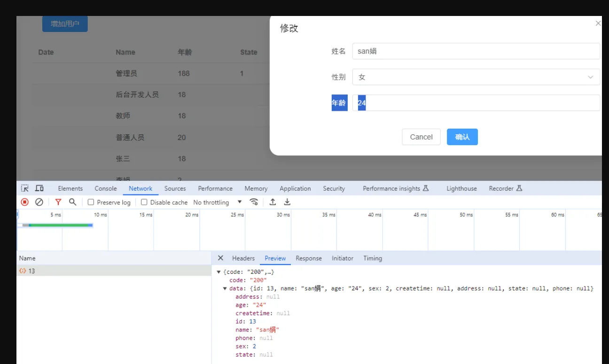Open network conditions wifi icon

(254, 202)
